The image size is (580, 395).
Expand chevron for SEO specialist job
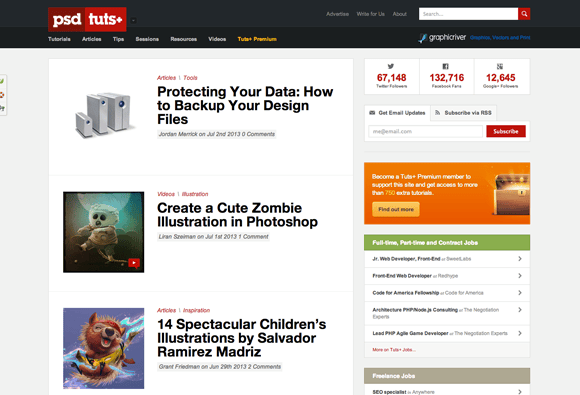[520, 392]
